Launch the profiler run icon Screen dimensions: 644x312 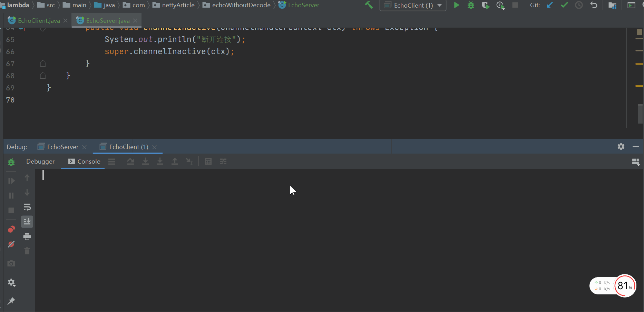point(500,5)
